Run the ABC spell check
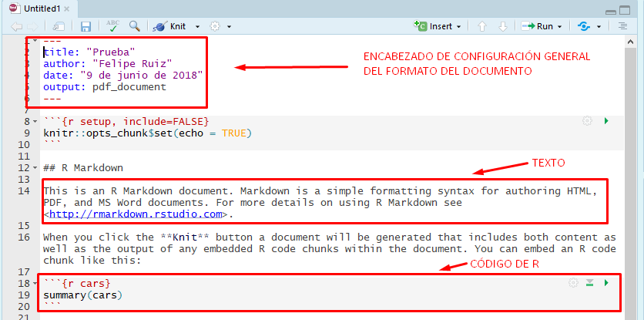Screen dimensions: 644x320 [x=112, y=26]
